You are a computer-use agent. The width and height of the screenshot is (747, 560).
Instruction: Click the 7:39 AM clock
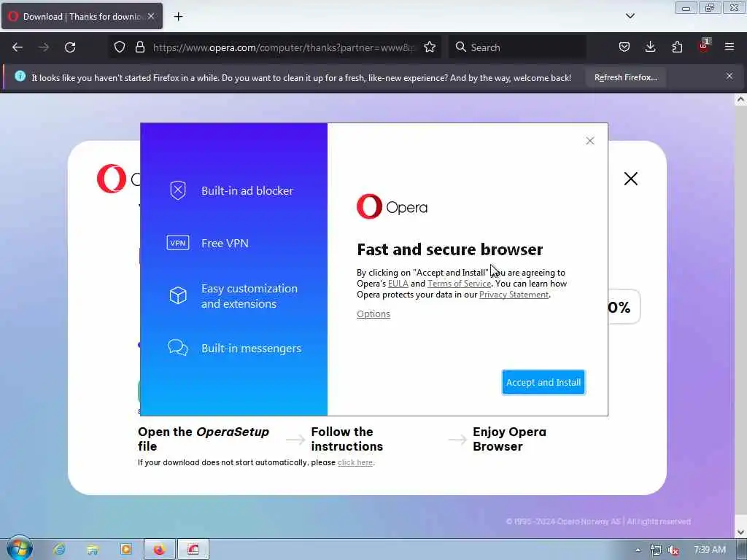click(709, 550)
